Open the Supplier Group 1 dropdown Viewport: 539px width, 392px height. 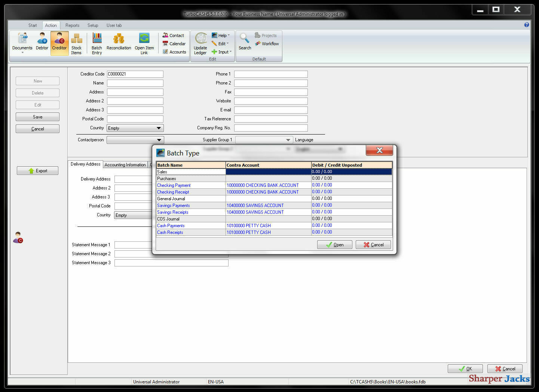click(x=264, y=140)
